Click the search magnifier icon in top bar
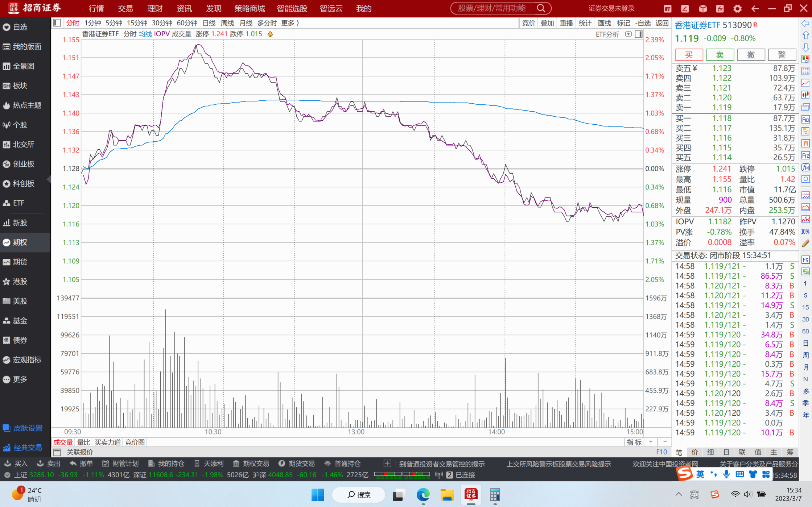 click(541, 8)
